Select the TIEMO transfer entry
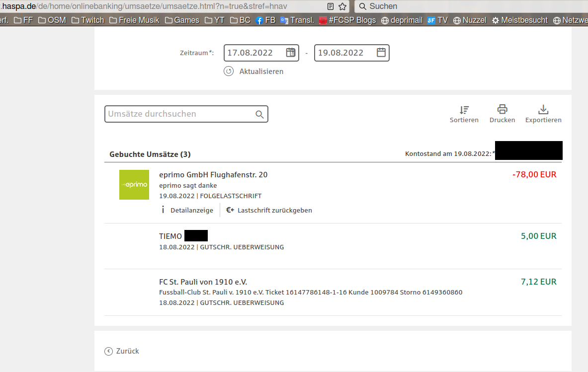 [333, 246]
